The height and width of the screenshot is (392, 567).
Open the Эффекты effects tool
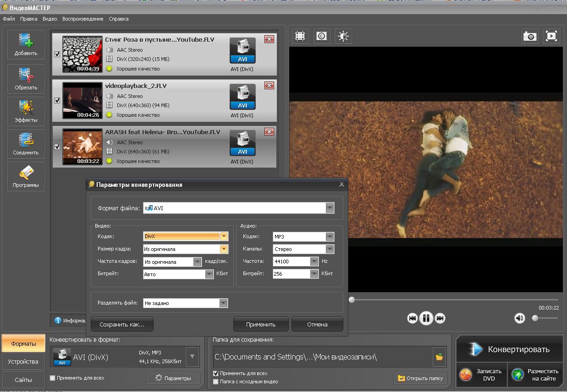click(26, 111)
